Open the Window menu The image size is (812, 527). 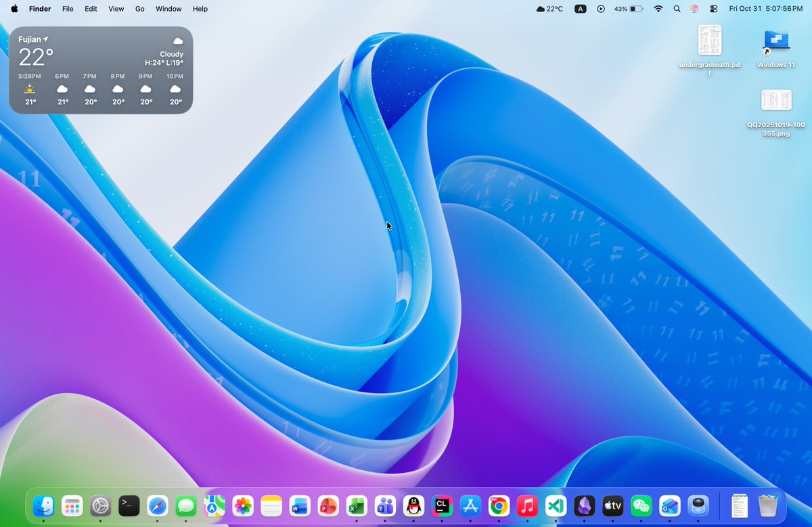[168, 9]
